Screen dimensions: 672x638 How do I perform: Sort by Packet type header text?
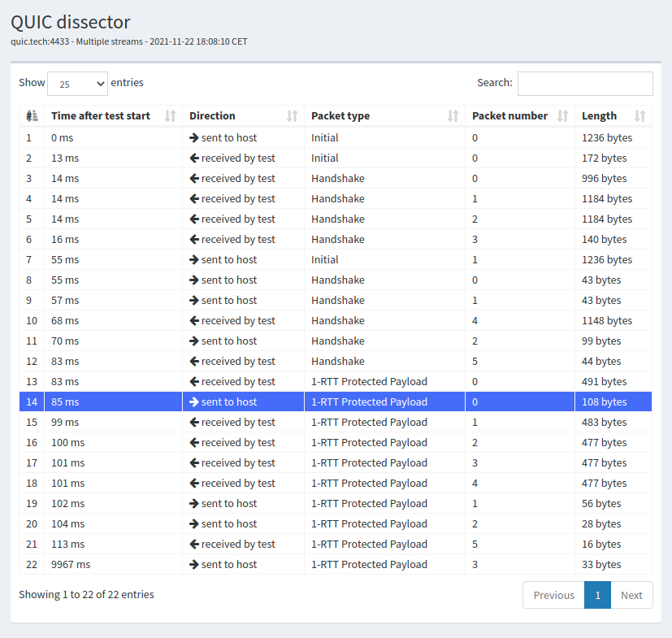[x=340, y=115]
